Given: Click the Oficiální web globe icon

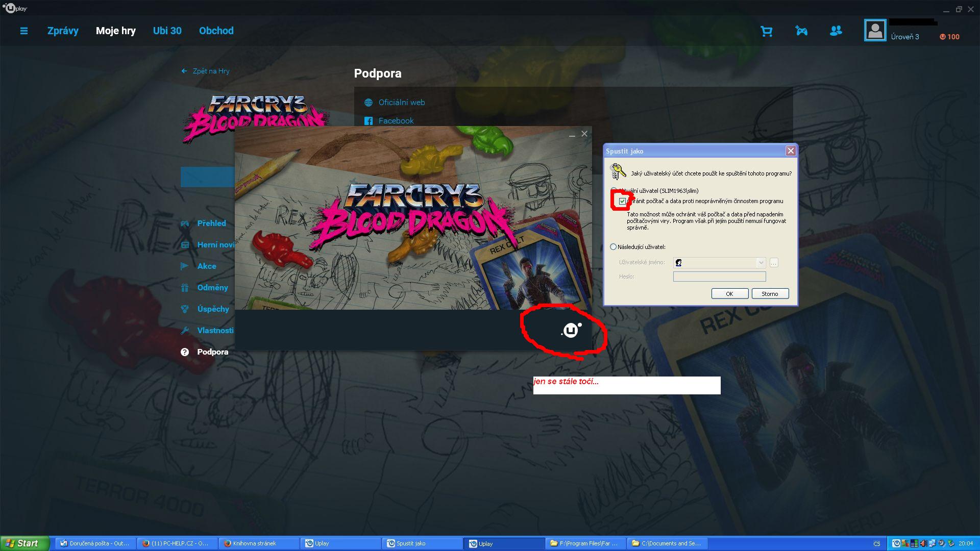Looking at the screenshot, I should click(x=369, y=103).
